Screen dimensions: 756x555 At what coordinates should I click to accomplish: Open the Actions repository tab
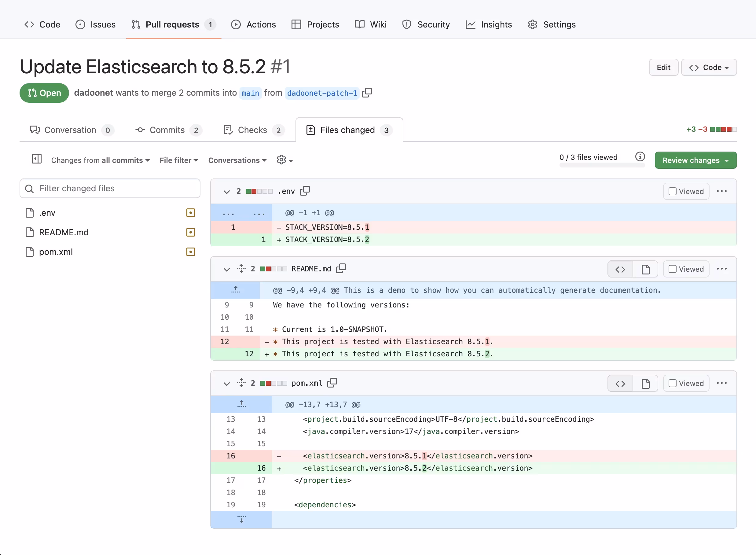[x=254, y=24]
